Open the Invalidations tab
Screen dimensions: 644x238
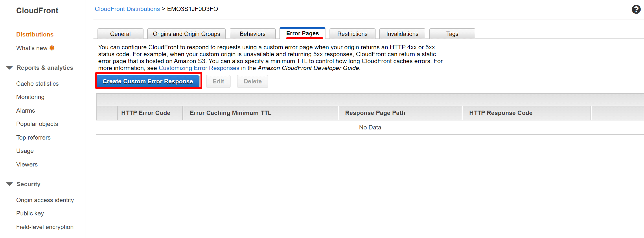402,34
